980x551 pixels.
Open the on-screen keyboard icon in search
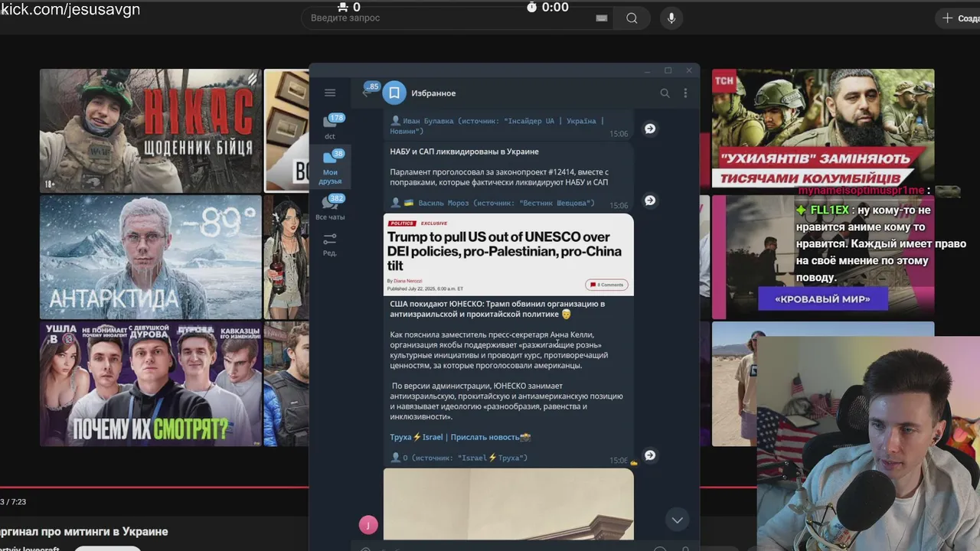click(602, 18)
